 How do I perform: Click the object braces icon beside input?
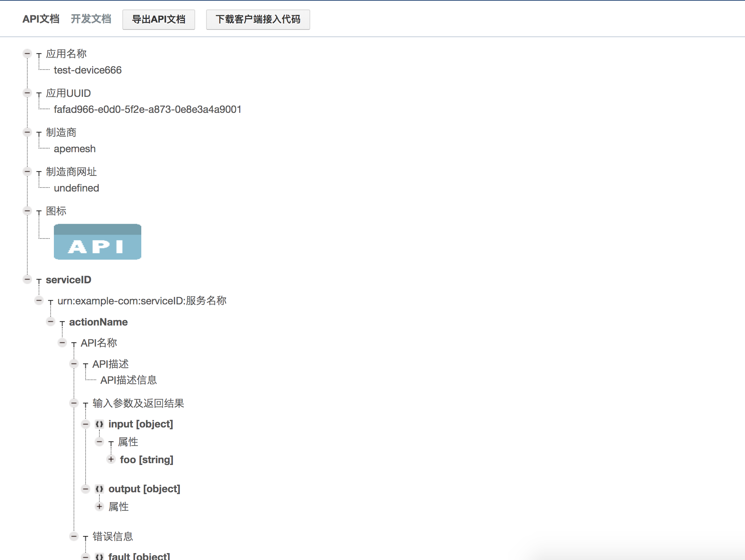pyautogui.click(x=99, y=424)
